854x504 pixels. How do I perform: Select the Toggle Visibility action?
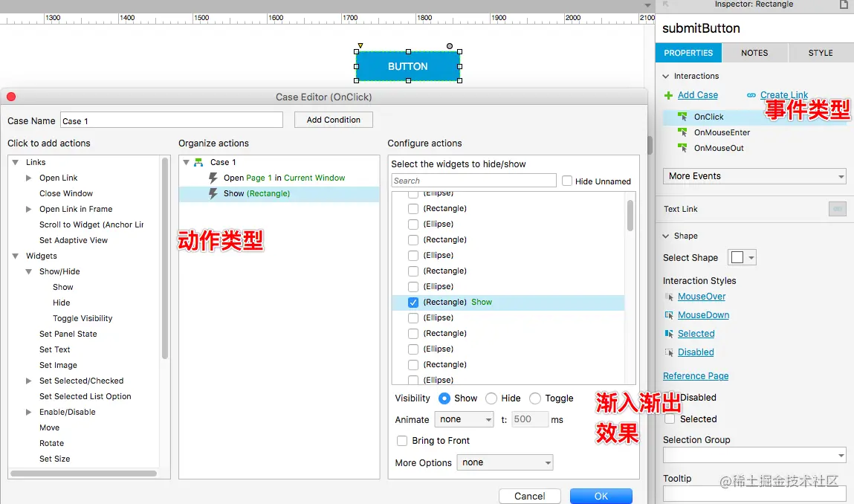click(x=83, y=319)
